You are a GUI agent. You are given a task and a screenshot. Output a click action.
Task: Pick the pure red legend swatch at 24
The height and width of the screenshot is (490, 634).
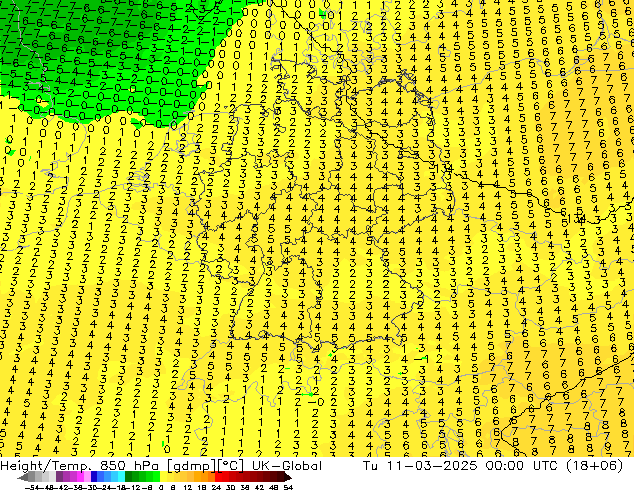point(218,477)
